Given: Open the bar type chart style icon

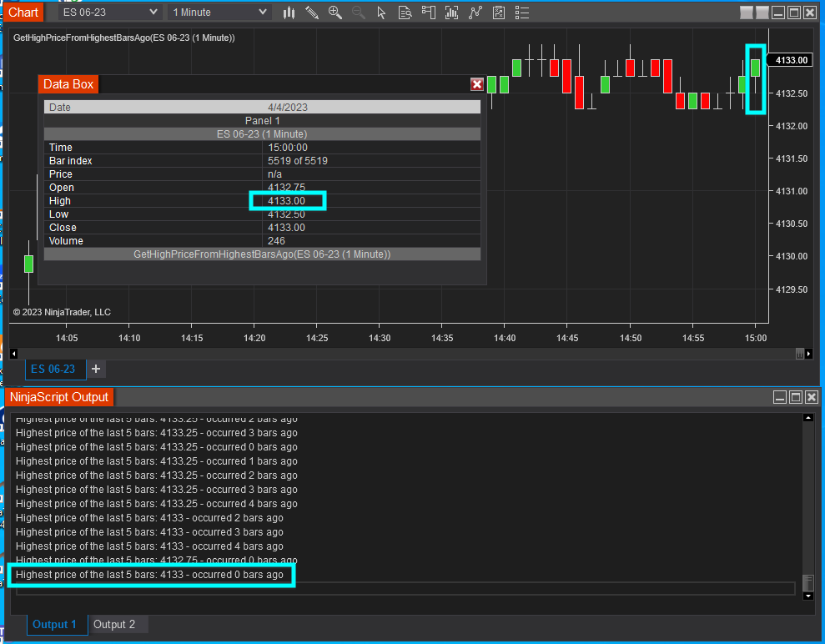Looking at the screenshot, I should click(x=289, y=13).
